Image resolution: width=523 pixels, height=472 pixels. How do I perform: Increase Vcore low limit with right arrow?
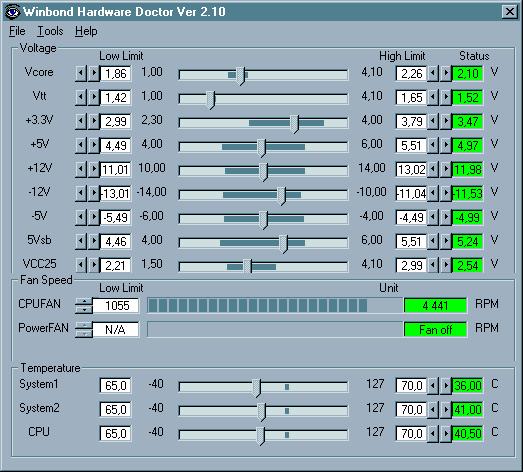pyautogui.click(x=94, y=73)
